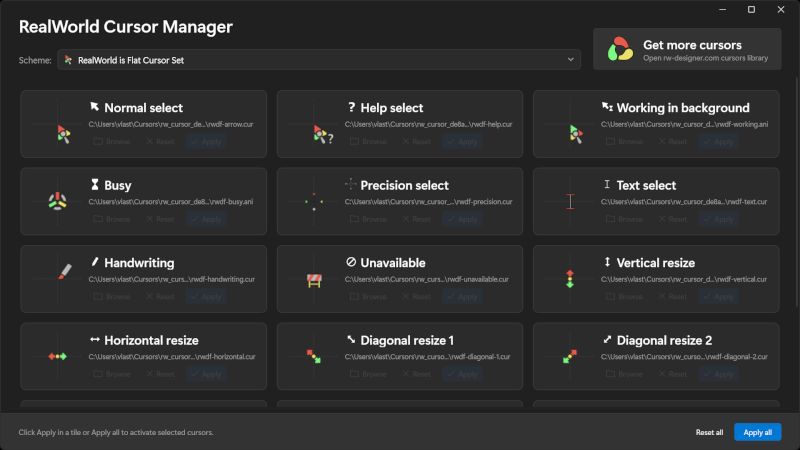Click Reset in the Working in background tile
This screenshot has width=800, height=450.
672,141
